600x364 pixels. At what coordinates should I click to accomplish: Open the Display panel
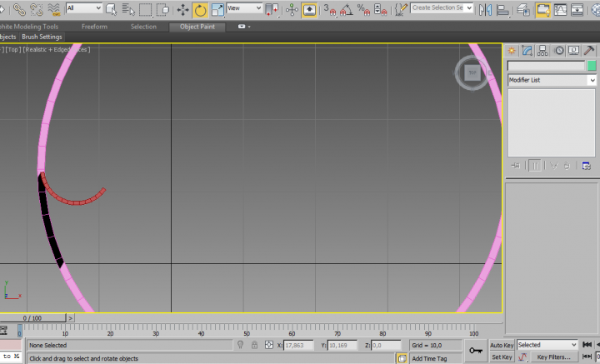(575, 50)
